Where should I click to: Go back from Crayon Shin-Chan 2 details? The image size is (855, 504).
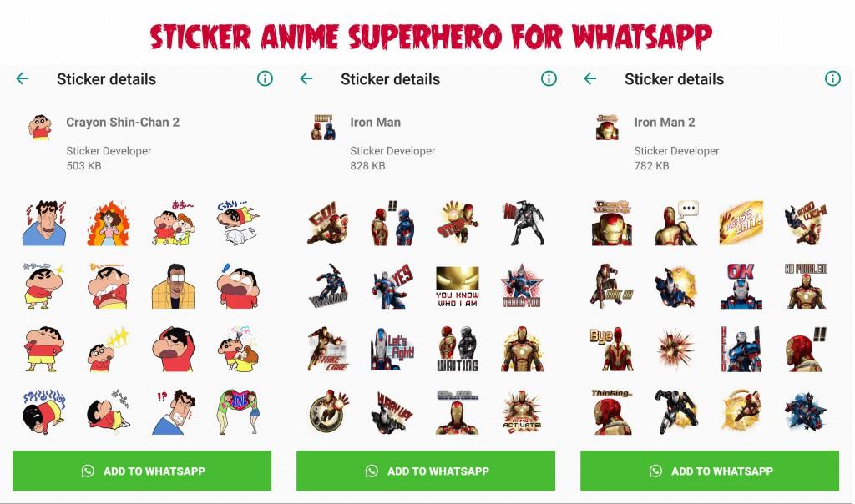(23, 79)
